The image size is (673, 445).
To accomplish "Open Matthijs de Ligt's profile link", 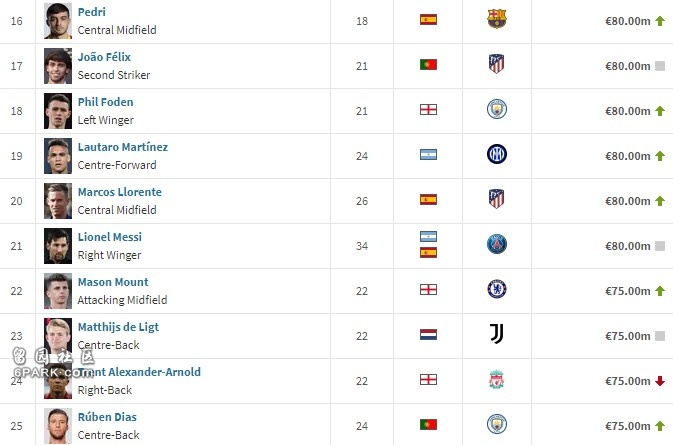I will pyautogui.click(x=118, y=327).
